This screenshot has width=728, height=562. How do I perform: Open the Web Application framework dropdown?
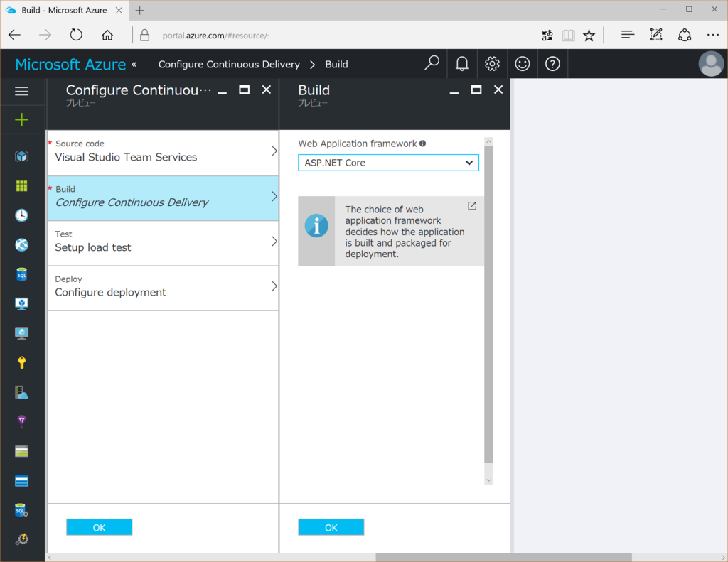point(388,163)
